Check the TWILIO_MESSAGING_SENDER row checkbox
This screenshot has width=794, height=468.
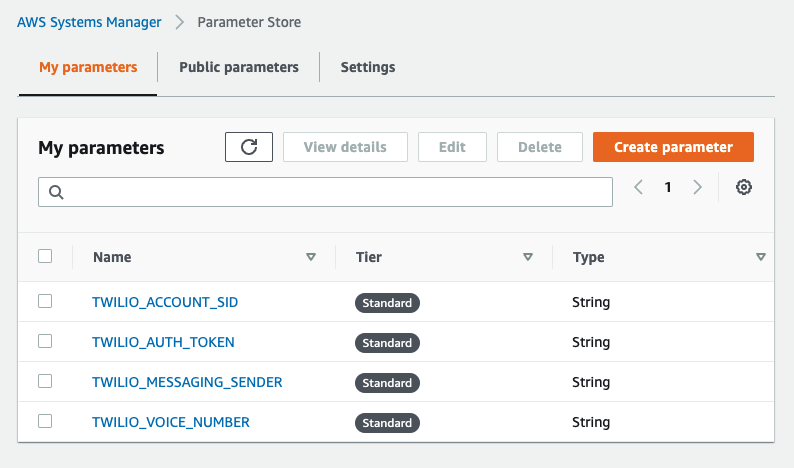[45, 381]
